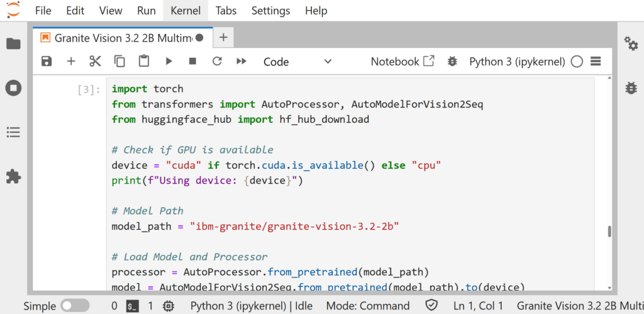644x314 pixels.
Task: Open the Edit menu
Action: pos(75,11)
